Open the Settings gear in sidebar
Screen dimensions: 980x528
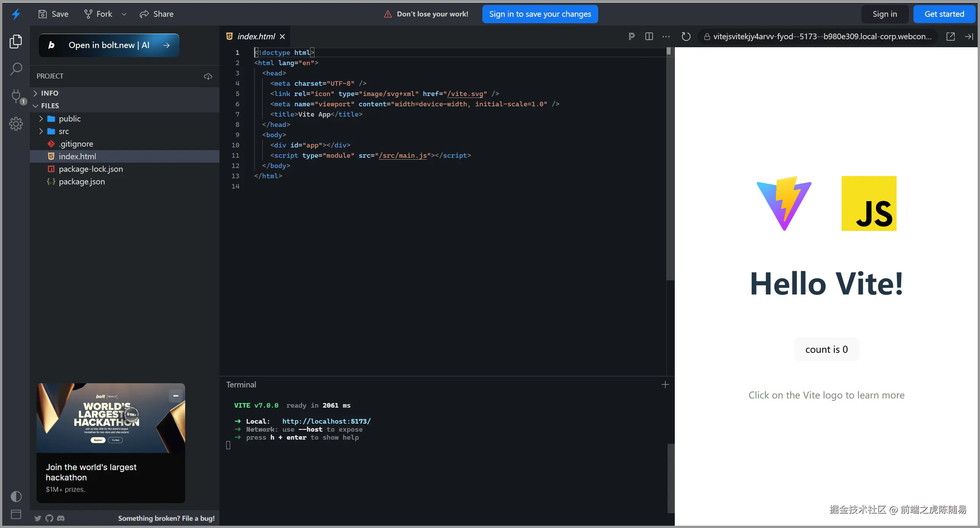click(x=16, y=124)
